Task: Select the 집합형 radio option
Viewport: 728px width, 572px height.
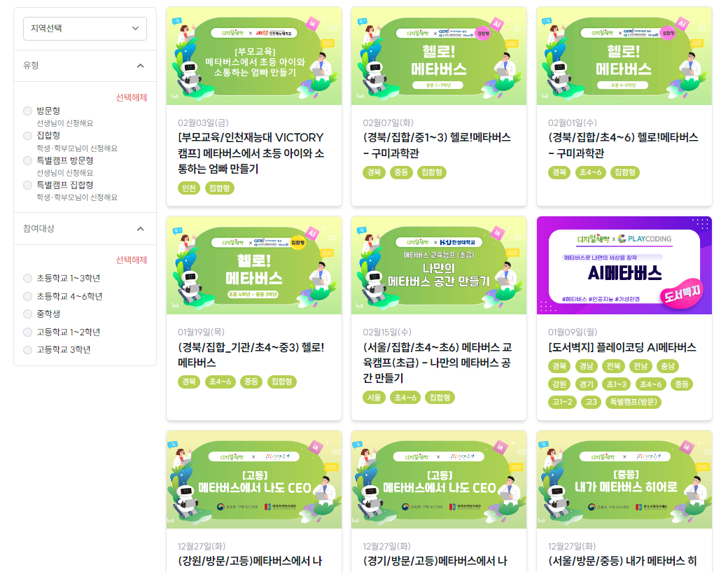Action: pyautogui.click(x=28, y=136)
